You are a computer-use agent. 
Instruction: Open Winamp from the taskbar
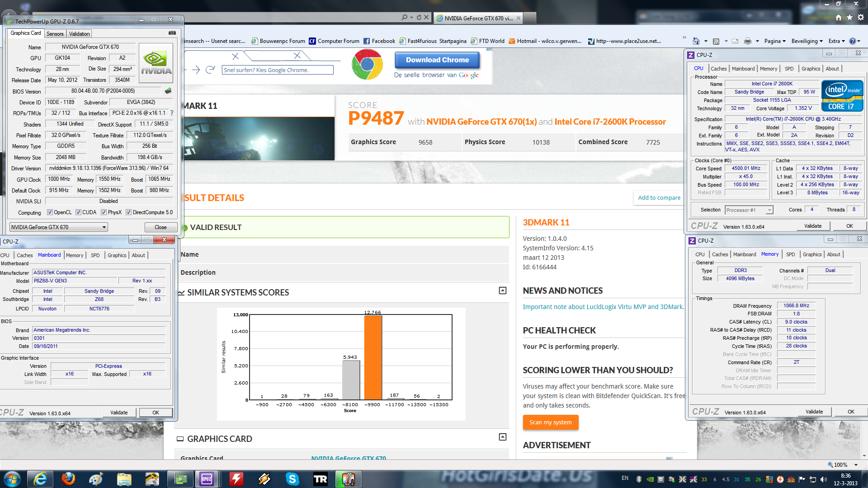(x=264, y=479)
